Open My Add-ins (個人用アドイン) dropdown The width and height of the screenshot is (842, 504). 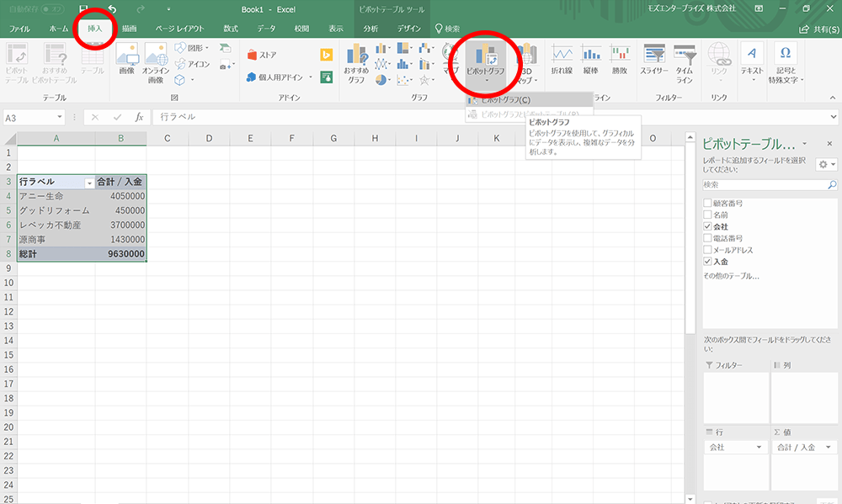280,77
